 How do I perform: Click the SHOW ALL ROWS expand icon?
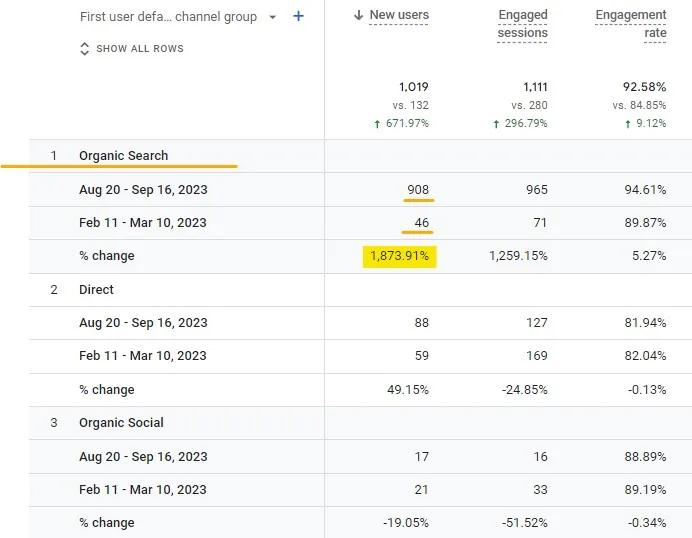(x=84, y=49)
